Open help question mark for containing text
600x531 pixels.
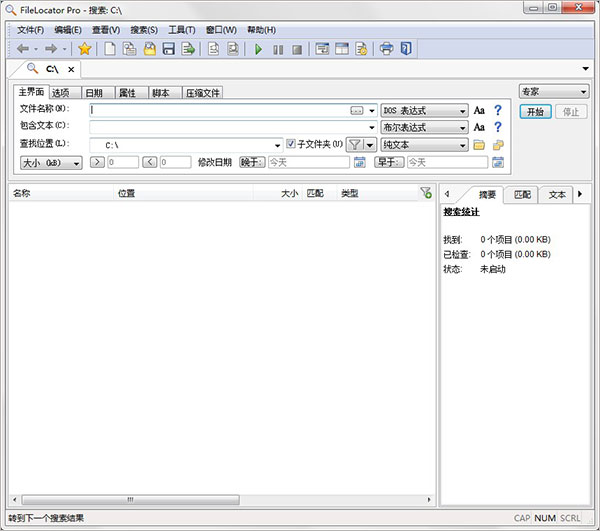(497, 127)
